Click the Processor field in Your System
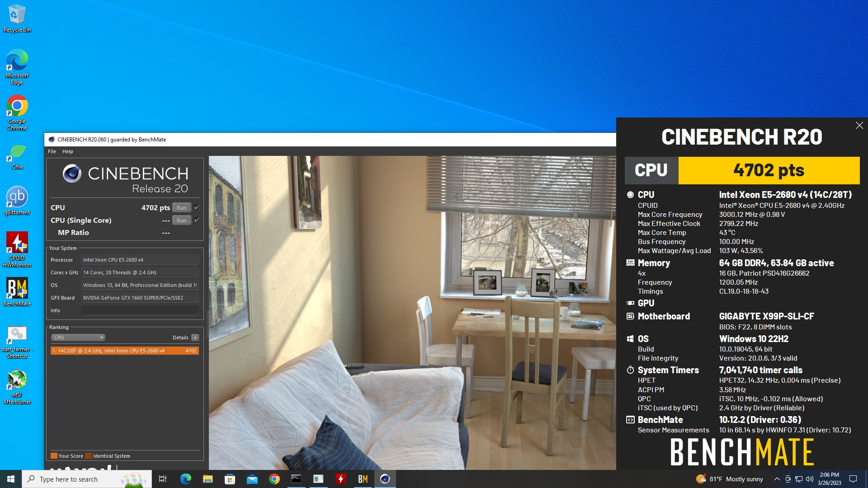The width and height of the screenshot is (868, 488). click(140, 260)
